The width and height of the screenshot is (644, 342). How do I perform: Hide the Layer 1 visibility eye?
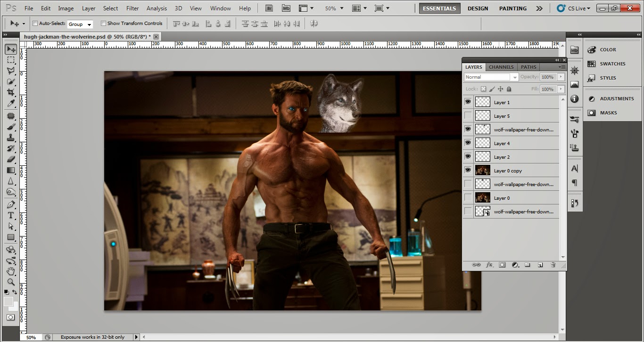point(468,102)
